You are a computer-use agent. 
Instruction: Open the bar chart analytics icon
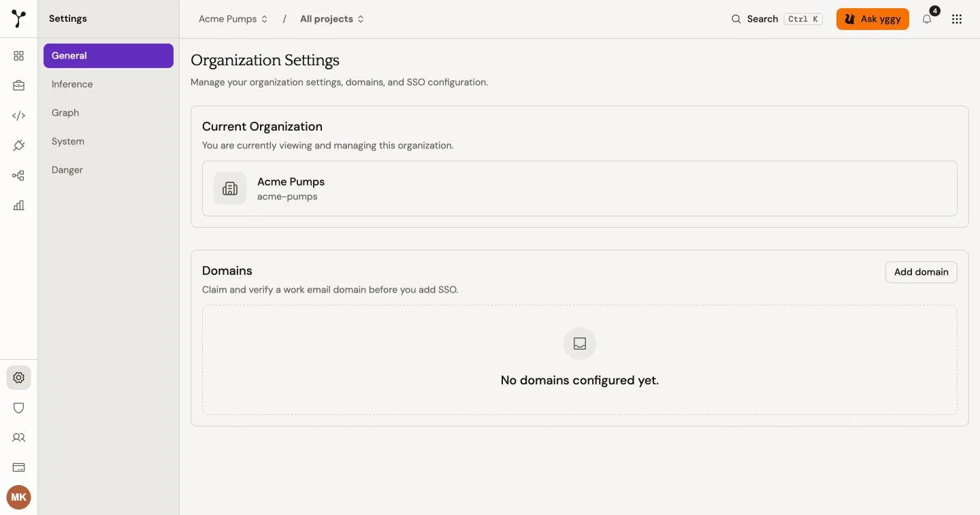tap(18, 205)
